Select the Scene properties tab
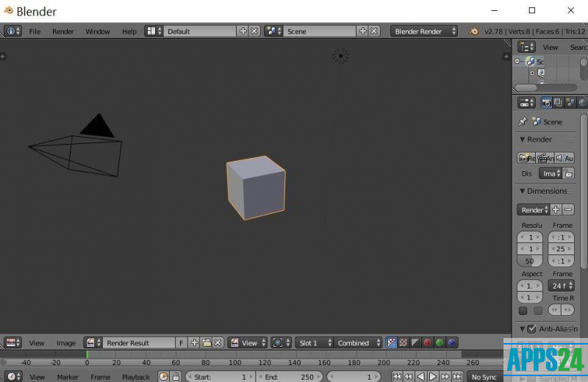The height and width of the screenshot is (382, 588). (570, 102)
